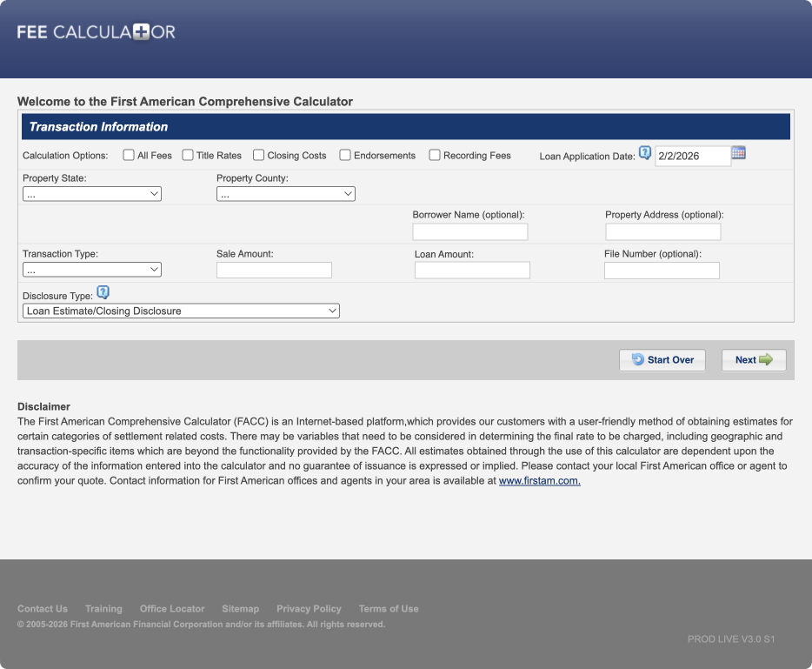The width and height of the screenshot is (812, 669).
Task: Click the Next button
Action: point(754,359)
